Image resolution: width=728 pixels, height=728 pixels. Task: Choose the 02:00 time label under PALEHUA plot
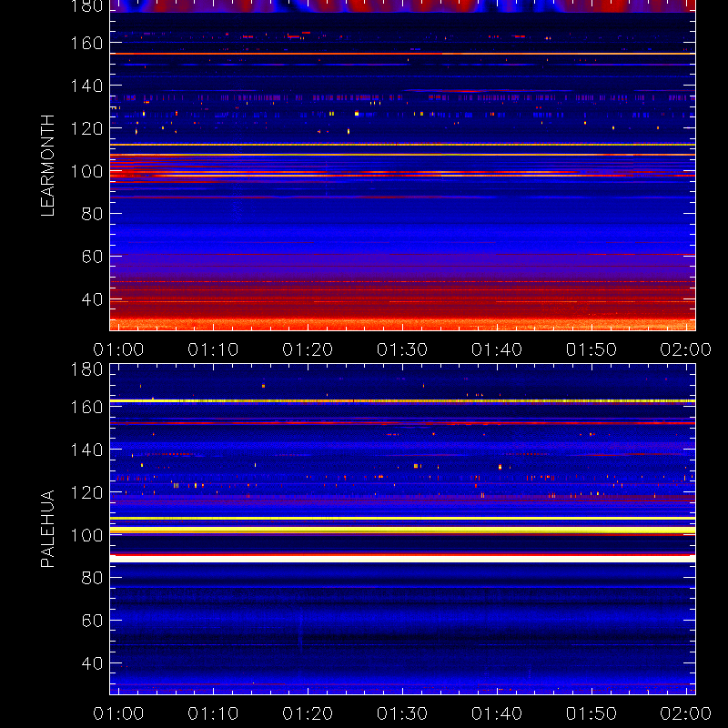[x=686, y=713]
